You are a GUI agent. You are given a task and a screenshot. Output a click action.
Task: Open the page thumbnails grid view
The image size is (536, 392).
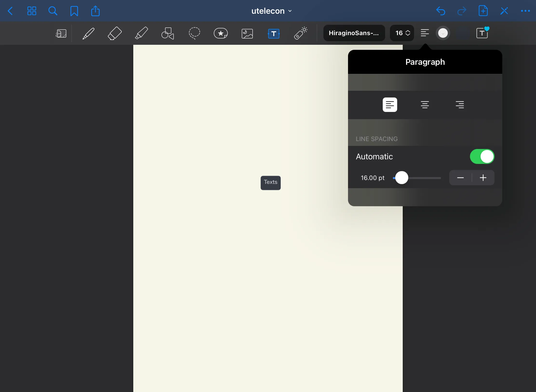[32, 11]
